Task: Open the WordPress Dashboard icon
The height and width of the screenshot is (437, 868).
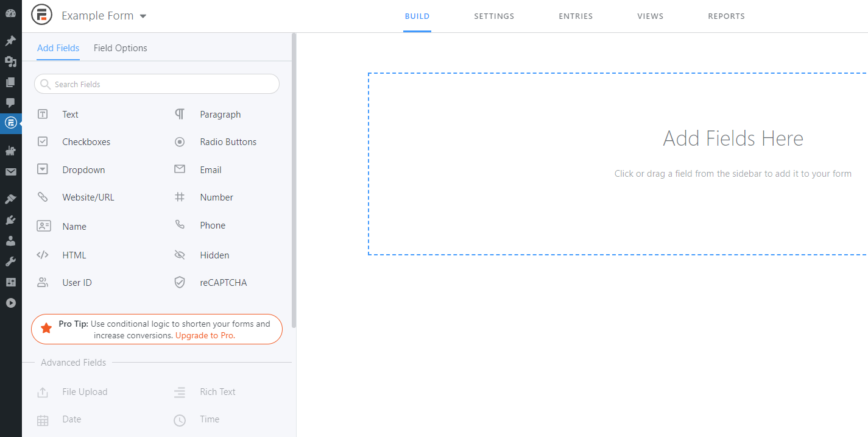Action: (x=10, y=12)
